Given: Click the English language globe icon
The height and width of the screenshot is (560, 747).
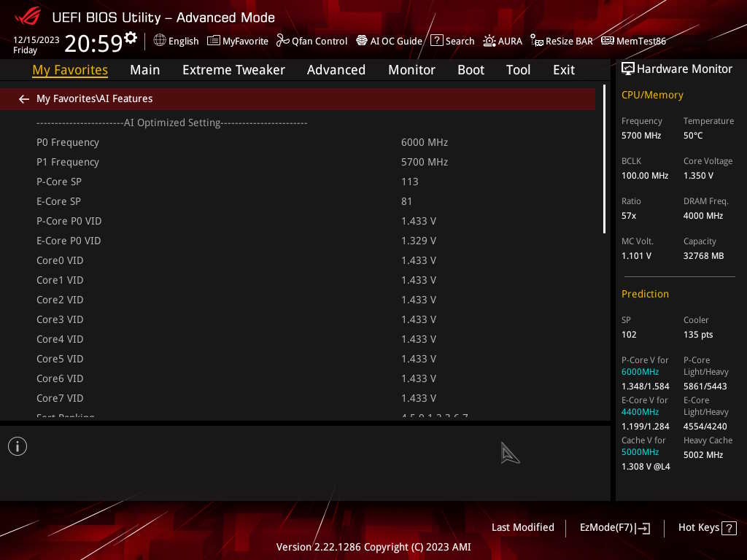Looking at the screenshot, I should pos(160,41).
